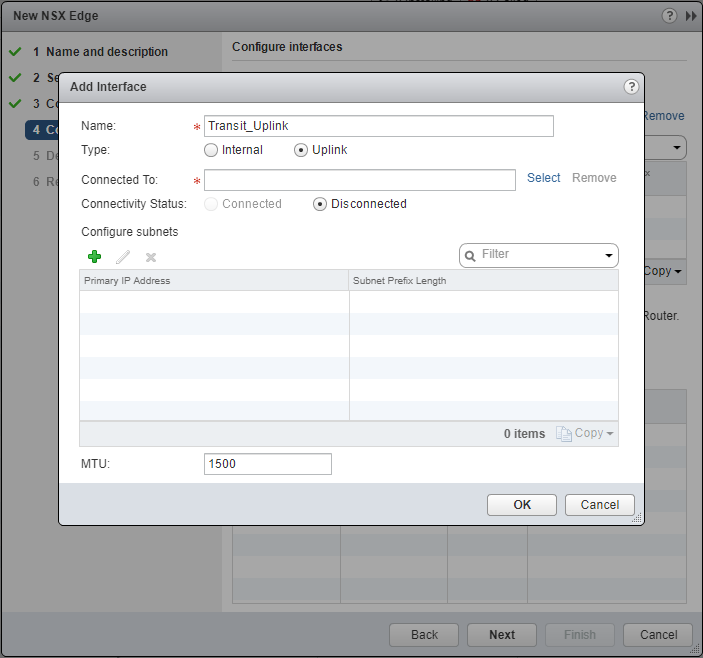Cancel the Add Interface dialog

599,505
